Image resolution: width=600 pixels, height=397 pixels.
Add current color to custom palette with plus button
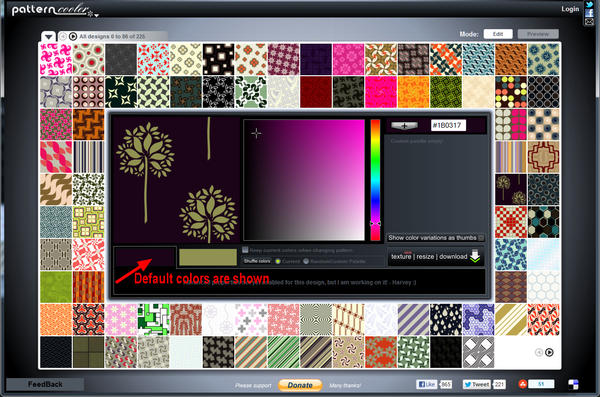pos(404,125)
